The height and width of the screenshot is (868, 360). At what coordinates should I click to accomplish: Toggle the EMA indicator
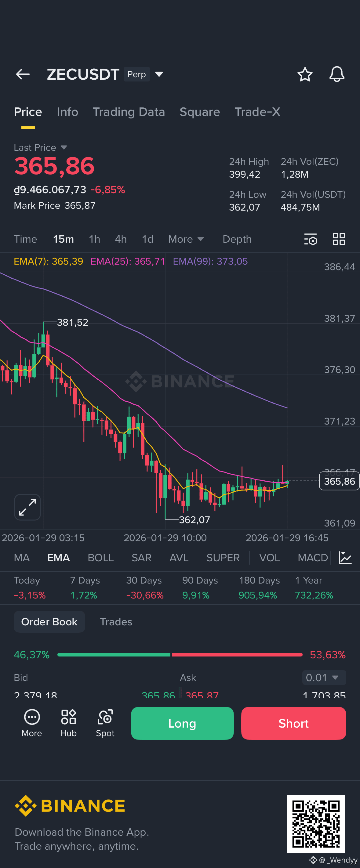pyautogui.click(x=59, y=558)
